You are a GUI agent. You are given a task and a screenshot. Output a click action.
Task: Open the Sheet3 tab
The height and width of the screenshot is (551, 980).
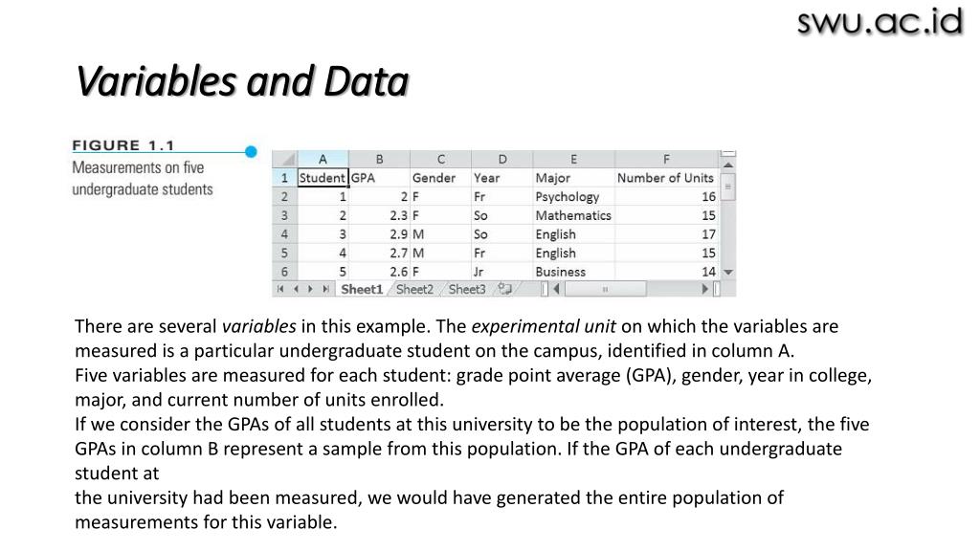[x=467, y=289]
